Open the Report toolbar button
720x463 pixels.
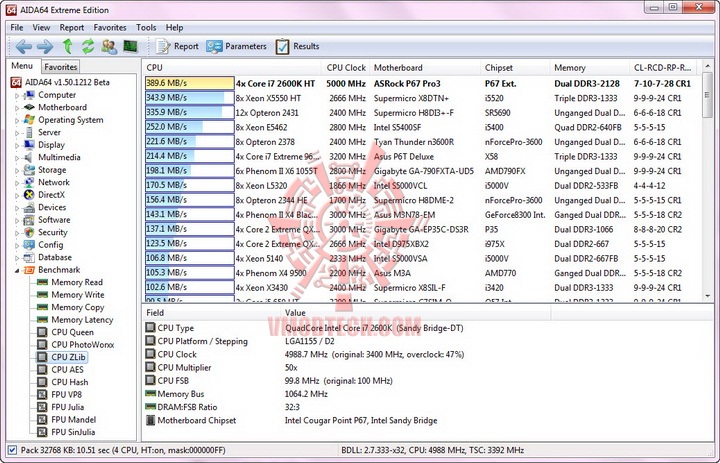tap(177, 46)
